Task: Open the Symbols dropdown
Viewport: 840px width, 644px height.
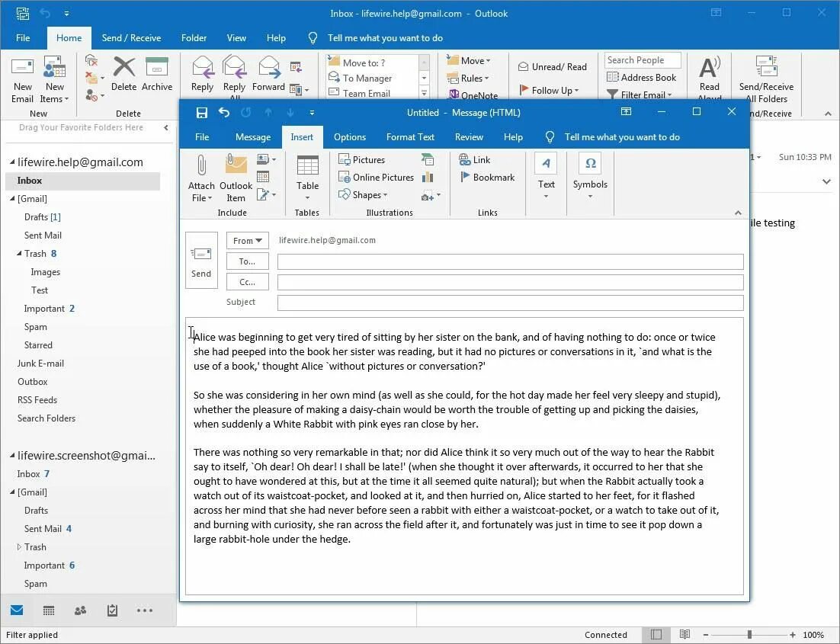Action: point(590,177)
